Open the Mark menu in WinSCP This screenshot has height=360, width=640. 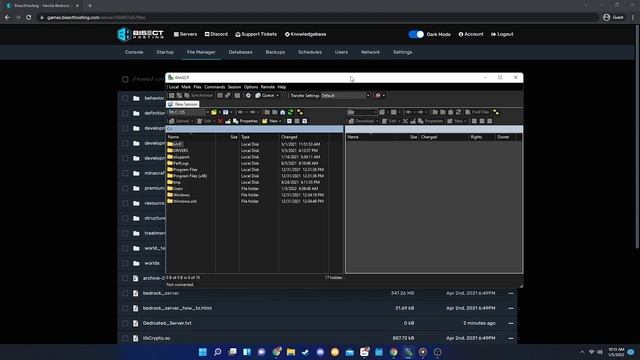pos(186,87)
